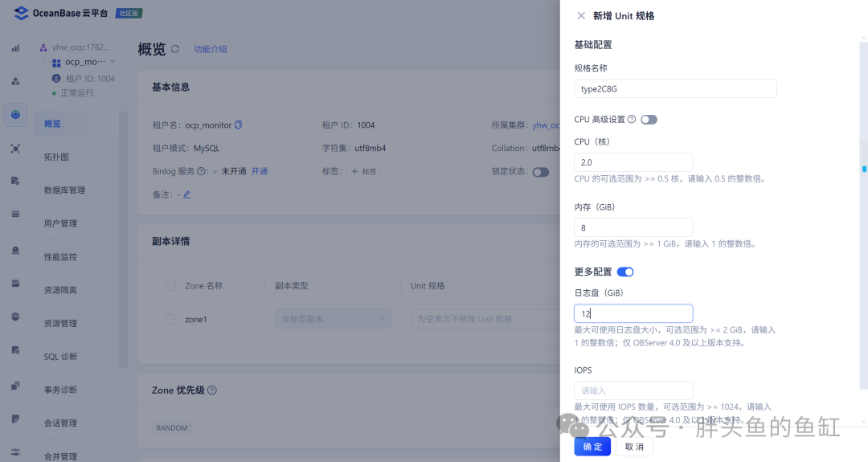Open the sidebar icon beside SQL 诊断 row
868x462 pixels.
pos(15,350)
